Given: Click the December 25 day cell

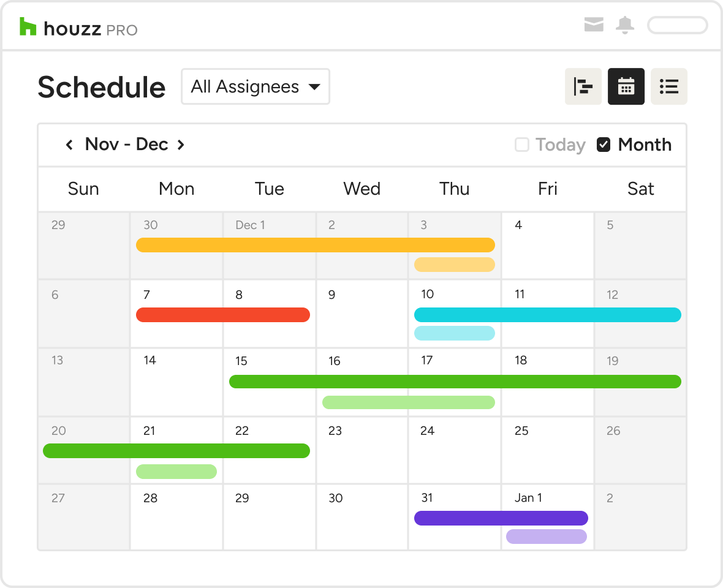Looking at the screenshot, I should coord(547,453).
